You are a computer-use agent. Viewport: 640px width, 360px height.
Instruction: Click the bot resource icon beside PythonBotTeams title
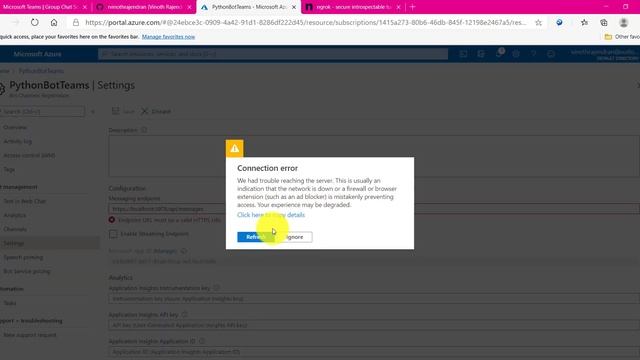(x=2, y=89)
